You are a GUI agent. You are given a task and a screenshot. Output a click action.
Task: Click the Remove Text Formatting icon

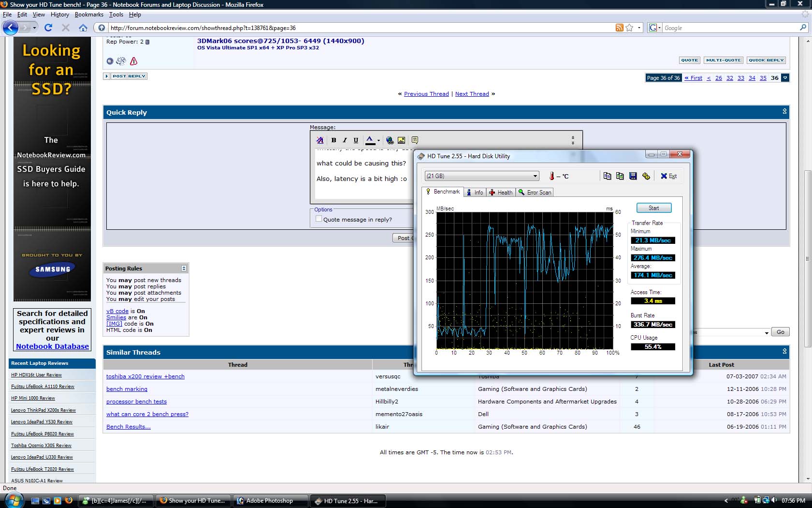[320, 140]
